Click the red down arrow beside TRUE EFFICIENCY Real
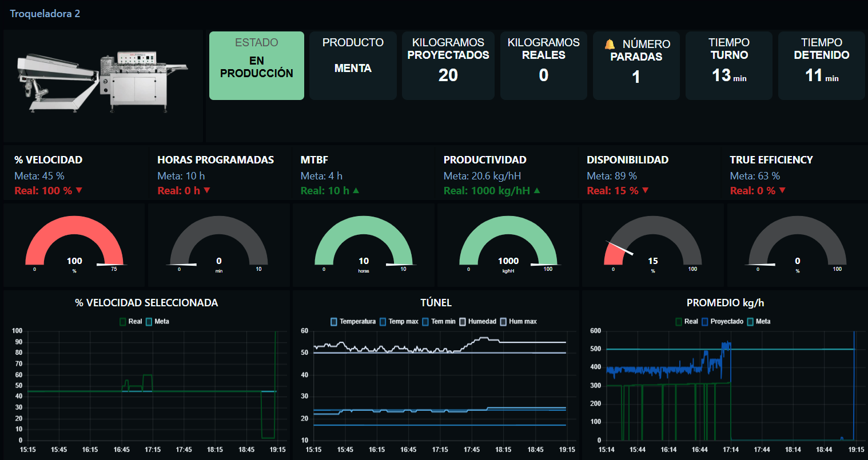The width and height of the screenshot is (868, 460). (x=782, y=190)
